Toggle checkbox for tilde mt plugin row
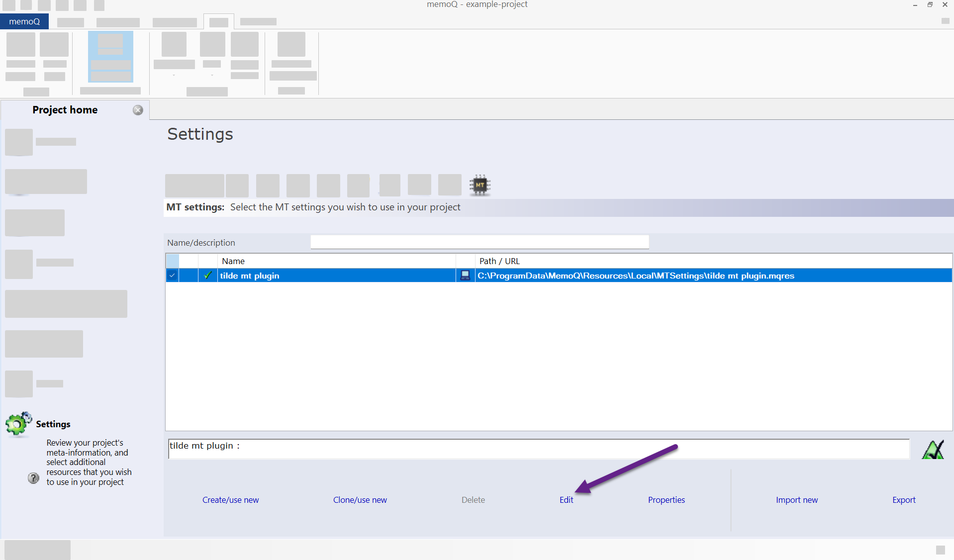Image resolution: width=954 pixels, height=560 pixels. (x=172, y=276)
